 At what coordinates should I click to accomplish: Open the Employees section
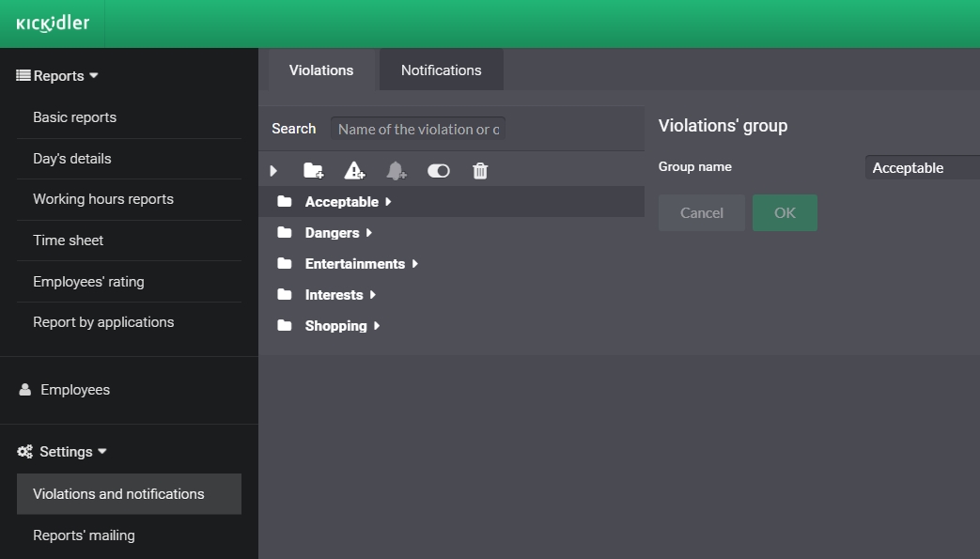click(x=75, y=390)
